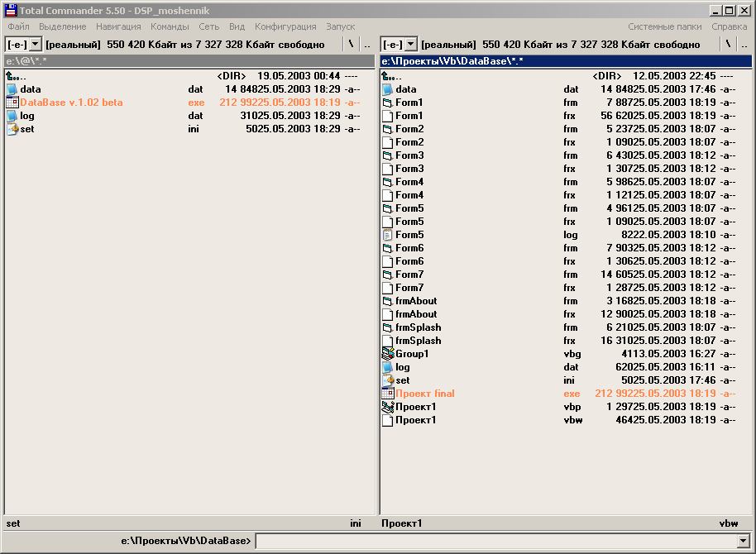Click the command line input field
756x554 pixels.
(496, 541)
